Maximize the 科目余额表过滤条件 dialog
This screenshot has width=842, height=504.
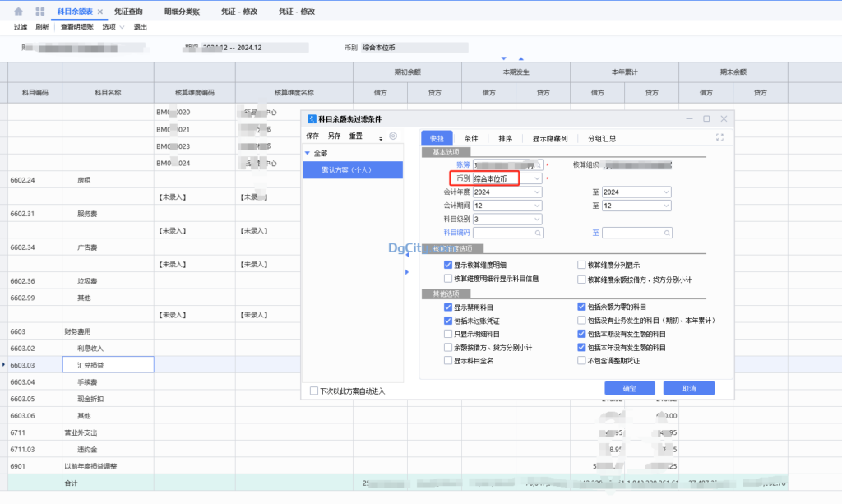[x=706, y=118]
